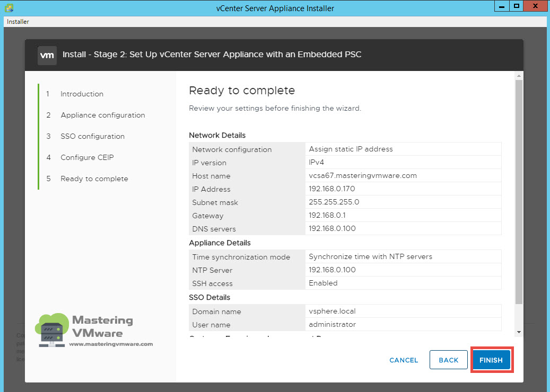Click the FINISH button
This screenshot has height=392, width=550.
click(x=492, y=360)
